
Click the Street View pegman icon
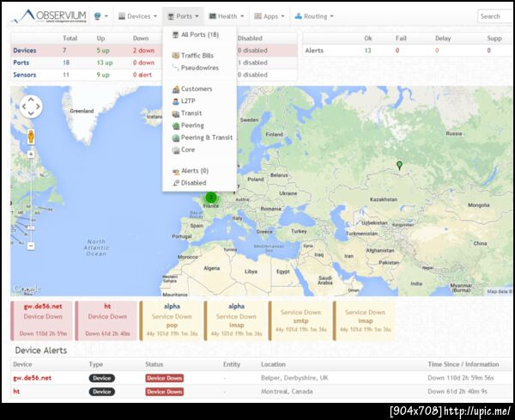click(x=31, y=137)
